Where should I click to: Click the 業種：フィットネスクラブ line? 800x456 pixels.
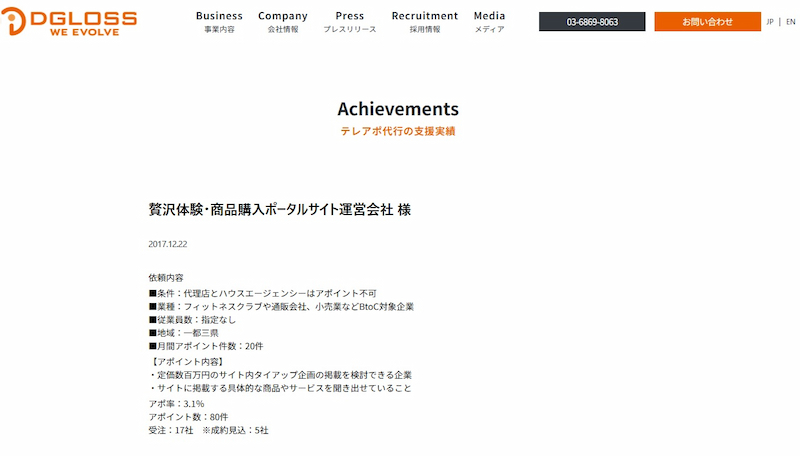(x=281, y=307)
